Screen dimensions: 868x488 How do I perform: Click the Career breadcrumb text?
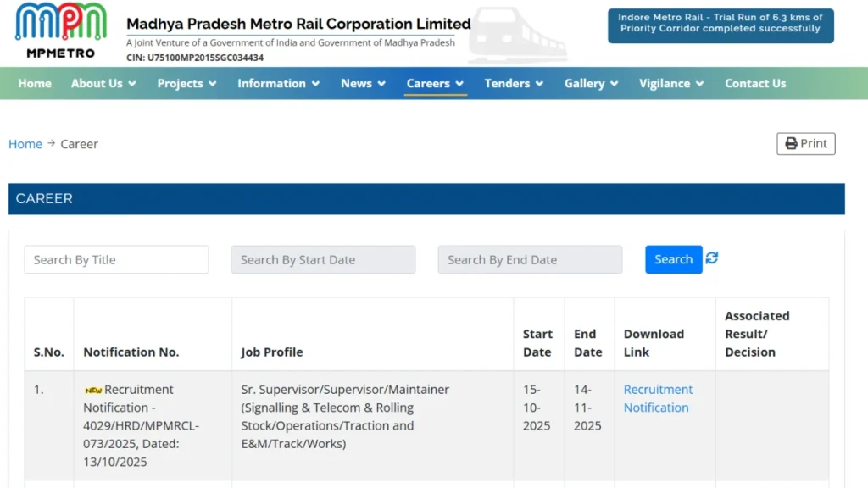pos(79,144)
